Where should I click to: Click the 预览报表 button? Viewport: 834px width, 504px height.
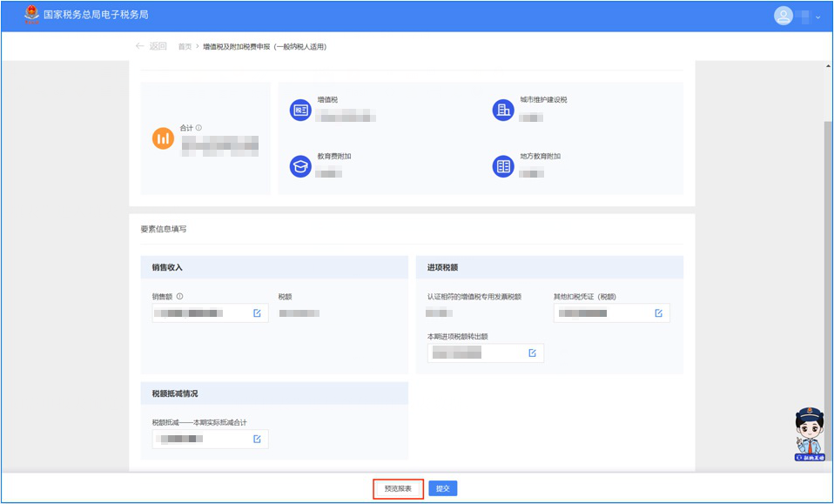click(398, 489)
